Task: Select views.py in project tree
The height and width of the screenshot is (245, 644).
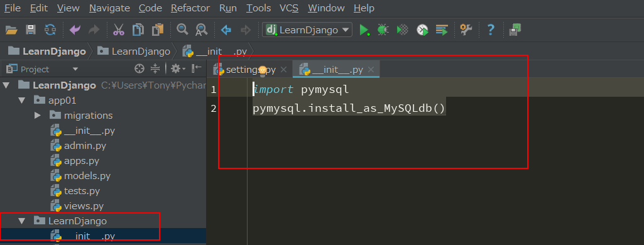Action: (77, 206)
